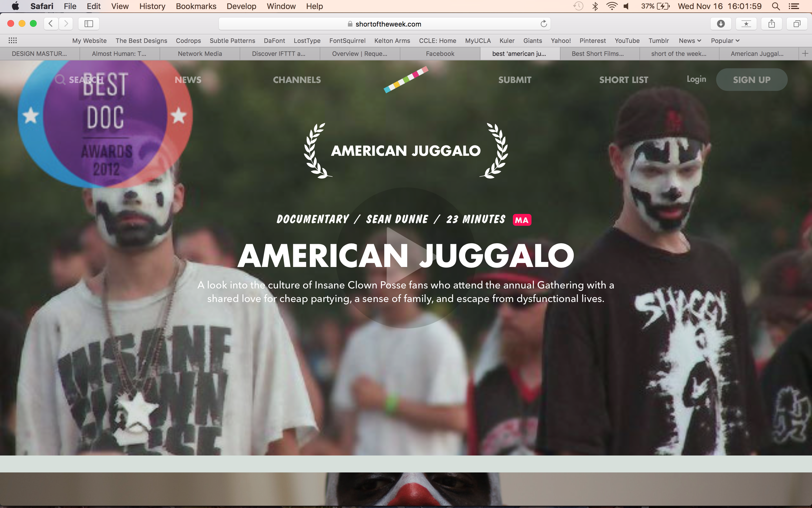
Task: Switch to the Best Short Films tab
Action: click(x=600, y=53)
